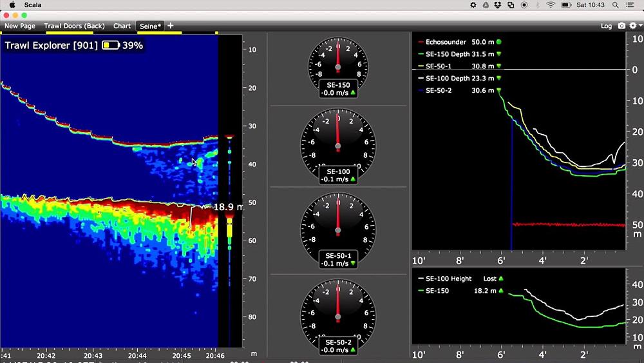This screenshot has height=363, width=644.
Task: Toggle the SE-50-2 blue line legend
Action: [421, 91]
